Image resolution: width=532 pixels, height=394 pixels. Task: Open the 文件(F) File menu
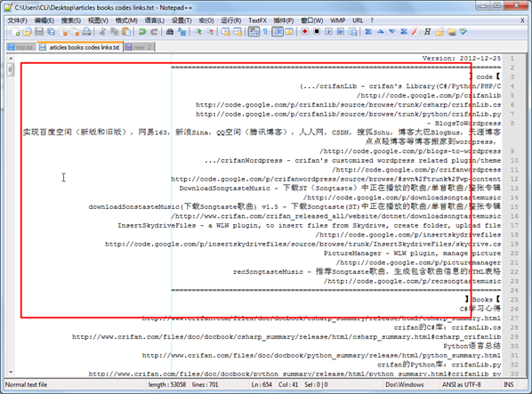17,20
